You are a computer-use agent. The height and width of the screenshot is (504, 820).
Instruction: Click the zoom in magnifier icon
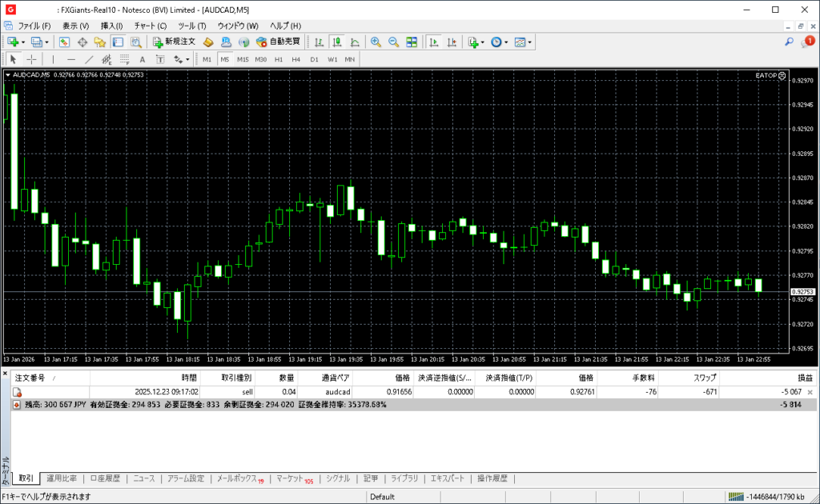point(375,42)
